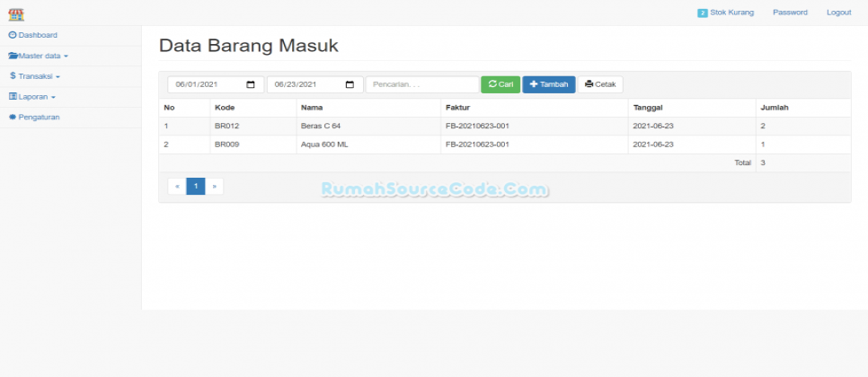Click the Master data folder icon

[x=13, y=56]
